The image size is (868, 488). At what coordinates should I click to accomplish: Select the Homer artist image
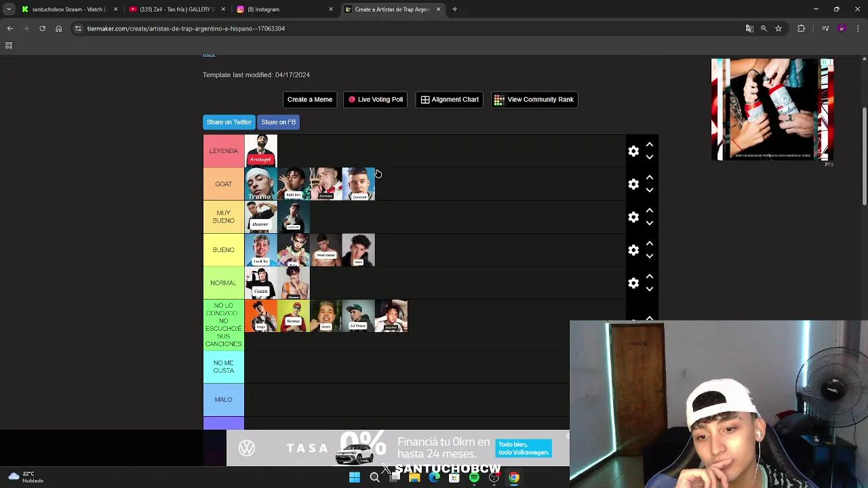[x=261, y=217]
